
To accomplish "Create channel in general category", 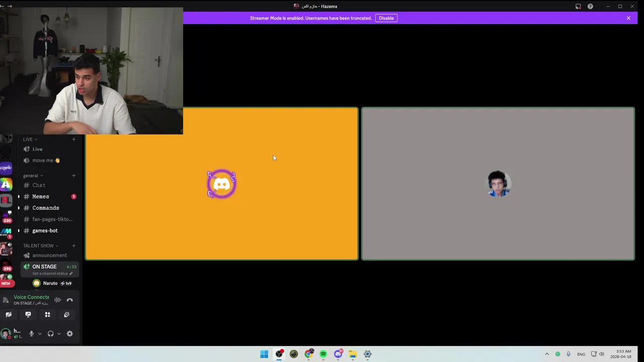I will click(73, 175).
